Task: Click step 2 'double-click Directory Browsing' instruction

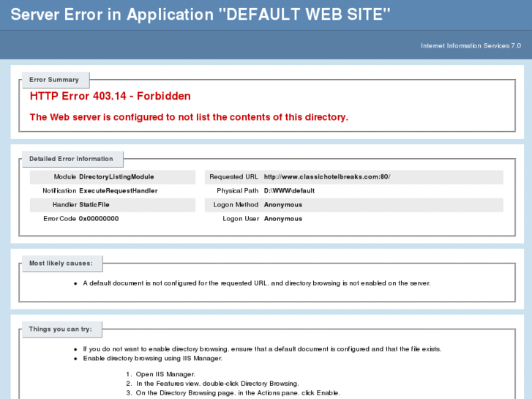Action: pos(217,384)
